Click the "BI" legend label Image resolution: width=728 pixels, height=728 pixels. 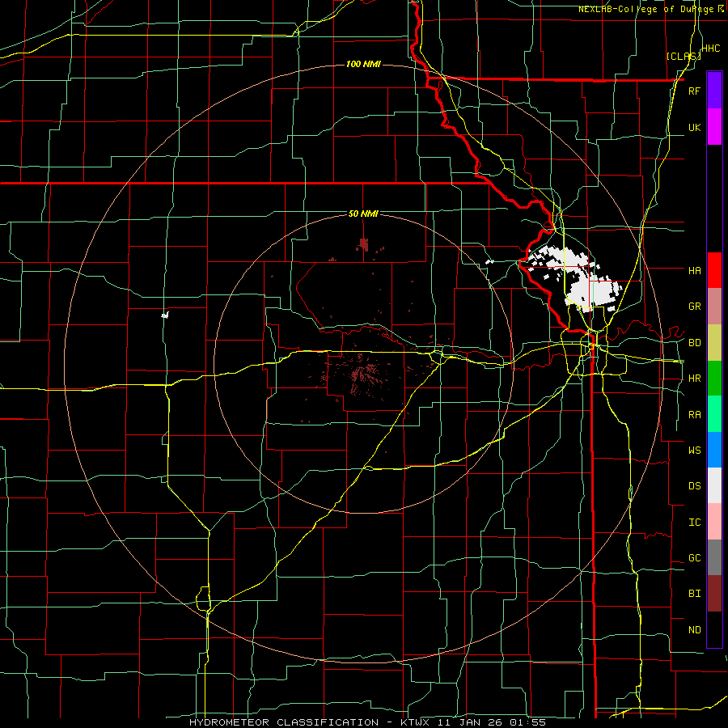[694, 594]
